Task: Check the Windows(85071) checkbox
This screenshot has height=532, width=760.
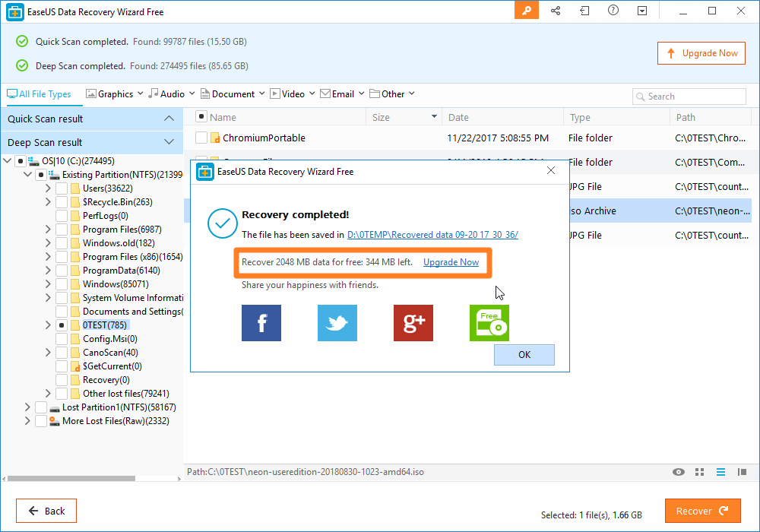Action: [x=62, y=284]
